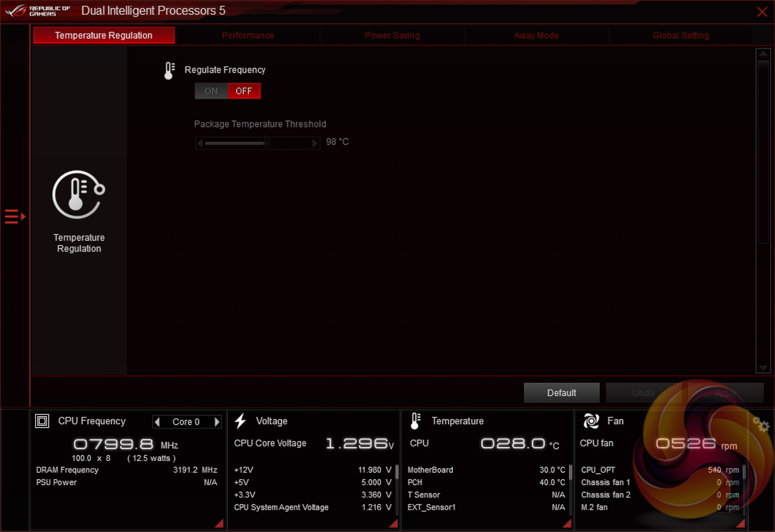
Task: Click the T Sensor row
Action: coord(487,495)
